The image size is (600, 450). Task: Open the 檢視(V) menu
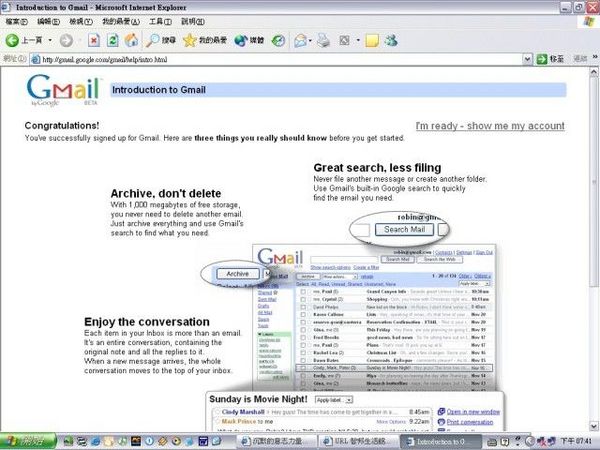81,21
